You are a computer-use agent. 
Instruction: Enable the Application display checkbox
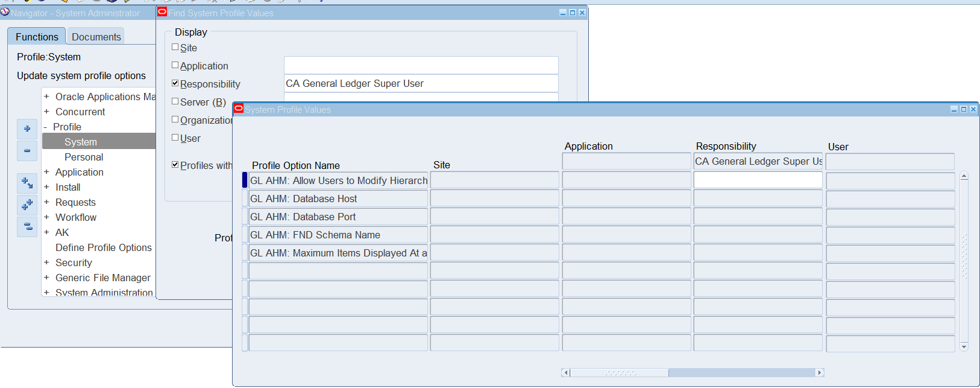pyautogui.click(x=175, y=65)
